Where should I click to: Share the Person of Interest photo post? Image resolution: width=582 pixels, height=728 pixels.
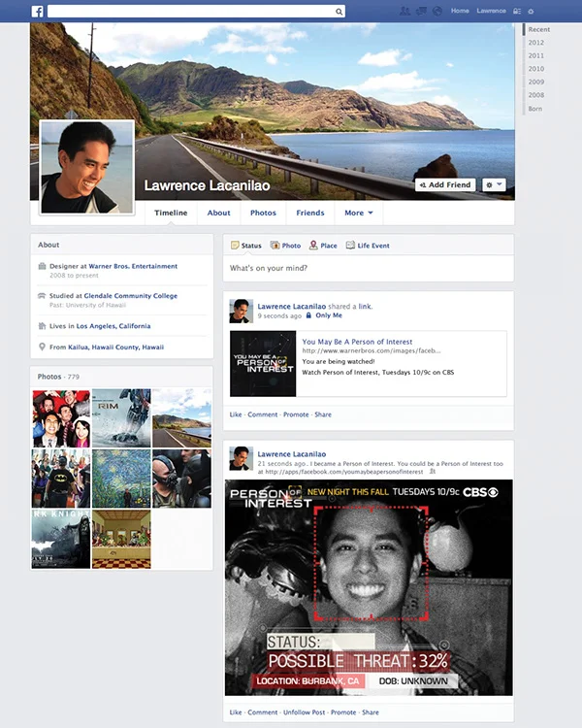click(371, 712)
